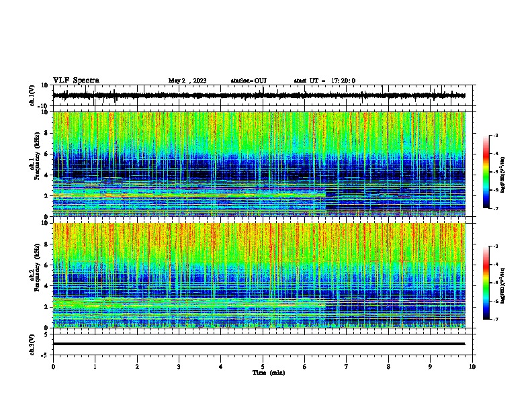
Task: Click the '-5' tick on ch.3(V) axis
Action: click(x=45, y=355)
